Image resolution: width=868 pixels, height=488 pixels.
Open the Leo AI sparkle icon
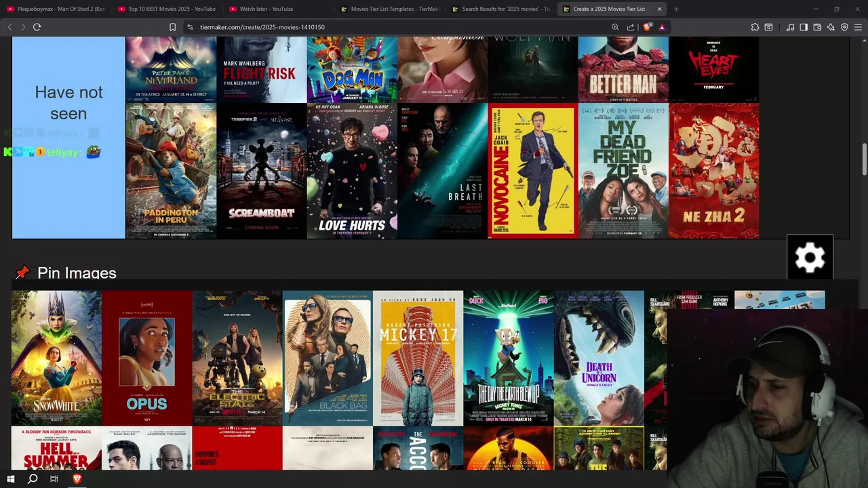point(831,27)
